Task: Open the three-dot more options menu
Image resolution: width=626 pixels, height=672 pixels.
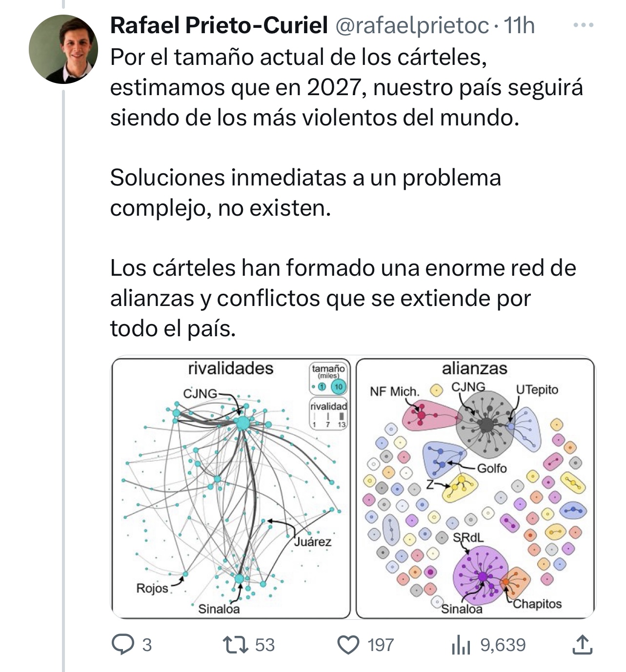Action: pos(583,25)
